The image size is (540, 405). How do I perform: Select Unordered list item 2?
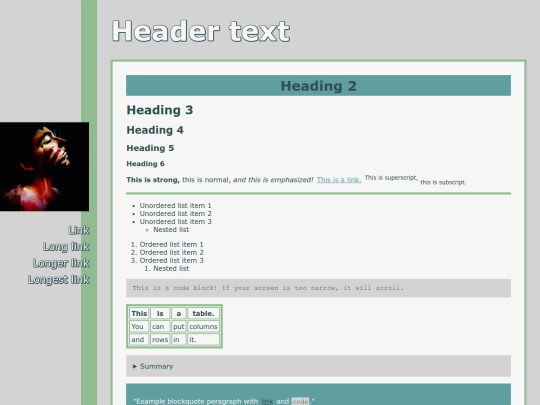pos(175,214)
